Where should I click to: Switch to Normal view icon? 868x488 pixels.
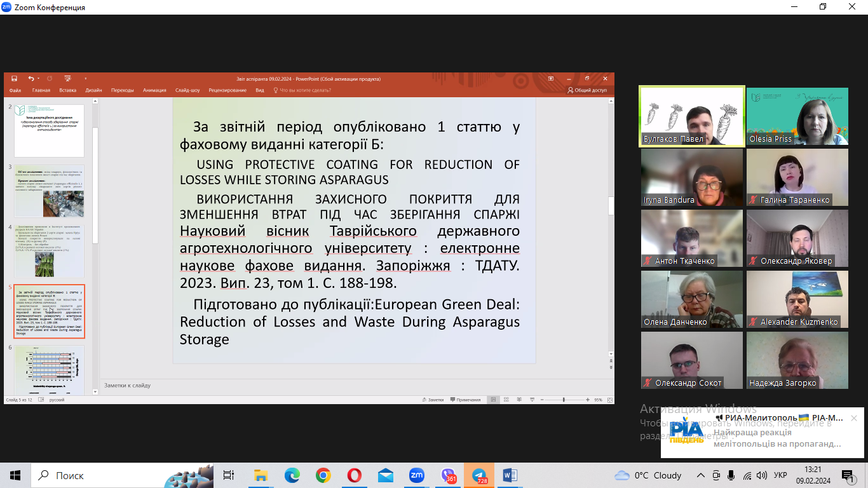(494, 400)
